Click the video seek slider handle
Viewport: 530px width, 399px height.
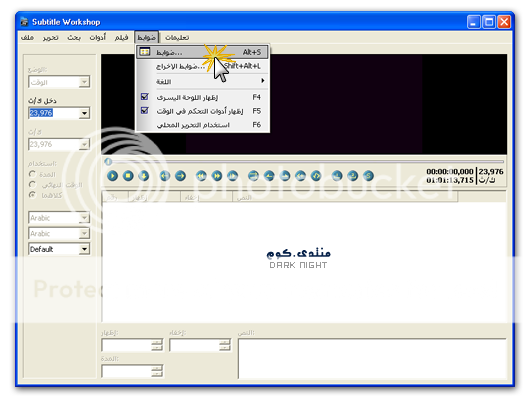pos(108,162)
